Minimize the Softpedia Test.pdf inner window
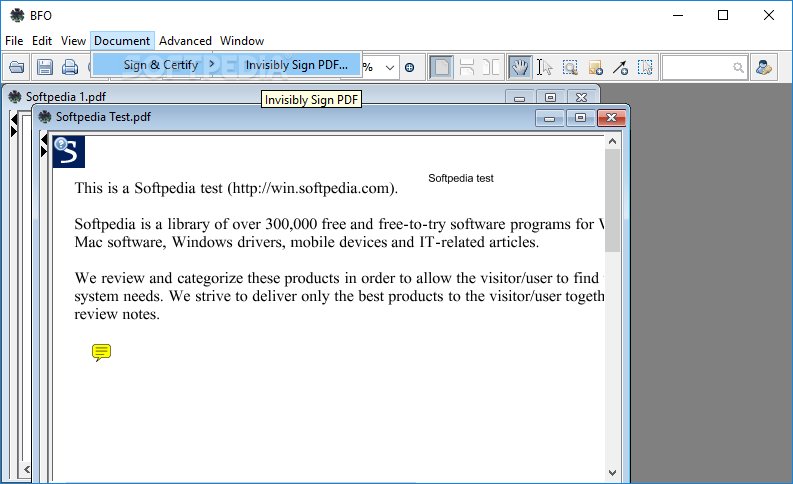Image resolution: width=793 pixels, height=484 pixels. pyautogui.click(x=550, y=118)
